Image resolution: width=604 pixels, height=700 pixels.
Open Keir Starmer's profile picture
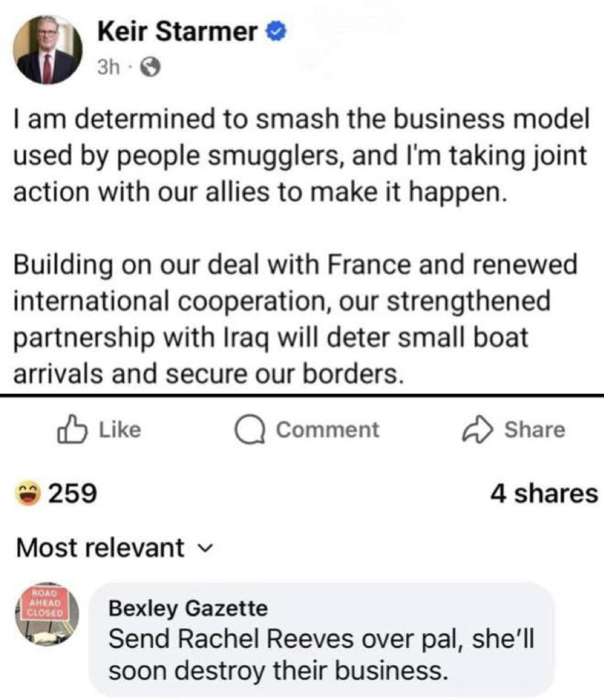coord(49,49)
